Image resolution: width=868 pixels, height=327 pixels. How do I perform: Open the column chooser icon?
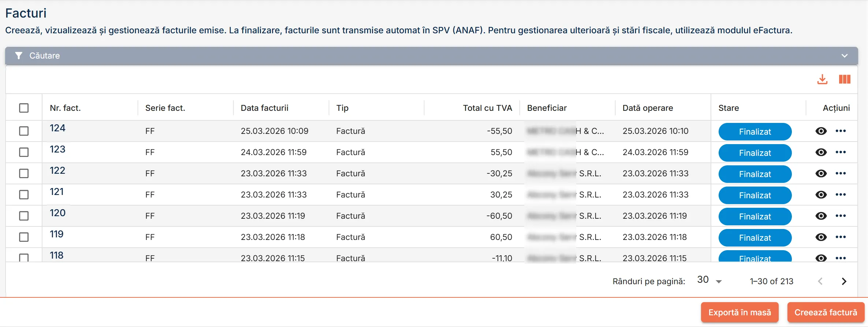click(x=845, y=79)
